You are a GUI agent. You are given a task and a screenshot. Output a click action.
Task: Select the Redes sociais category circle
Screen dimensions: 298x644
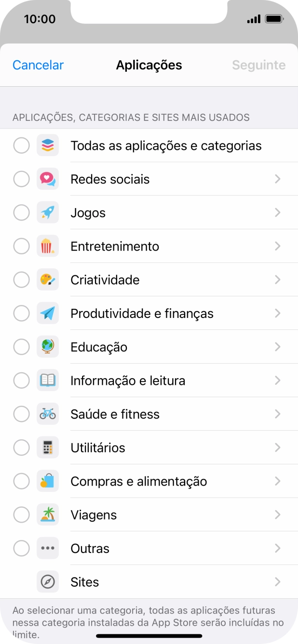click(21, 179)
